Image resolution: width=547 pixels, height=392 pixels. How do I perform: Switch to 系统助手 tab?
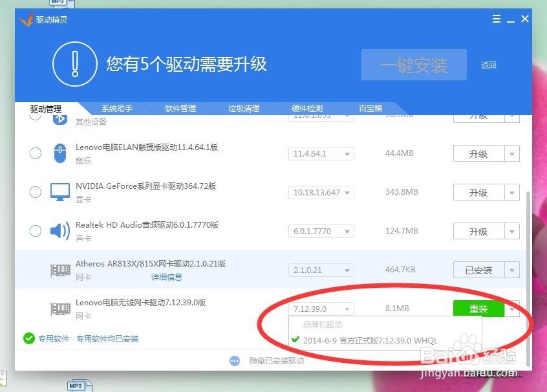tap(117, 109)
